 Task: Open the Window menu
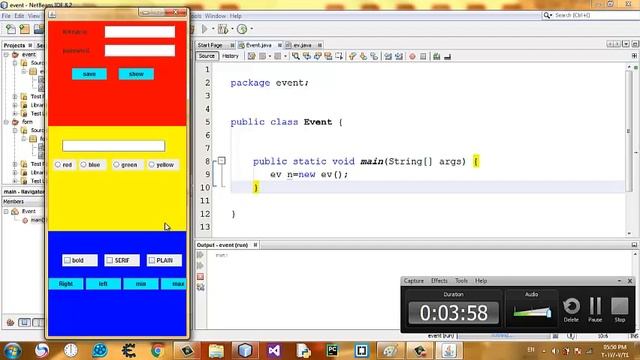pyautogui.click(x=216, y=16)
